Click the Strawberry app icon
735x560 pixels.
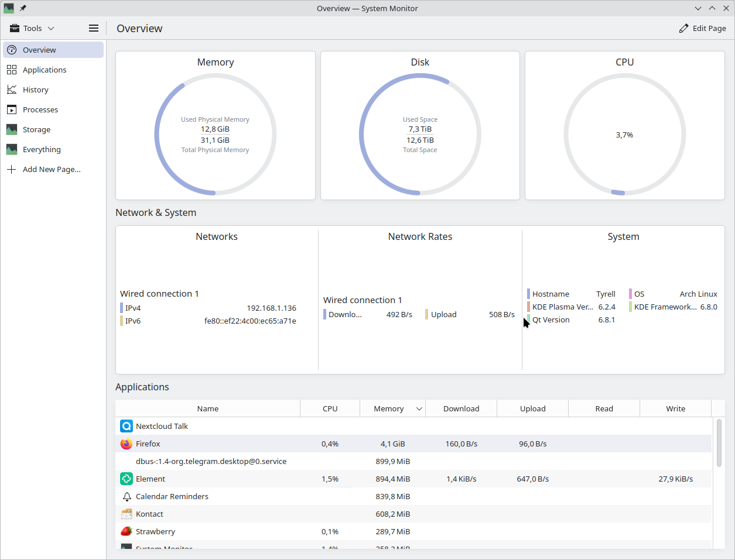click(127, 531)
